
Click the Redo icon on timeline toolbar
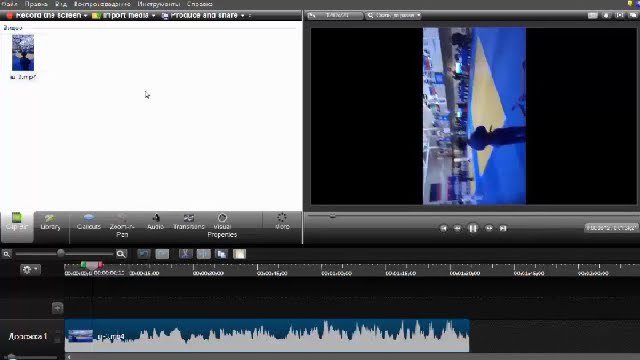pos(162,254)
